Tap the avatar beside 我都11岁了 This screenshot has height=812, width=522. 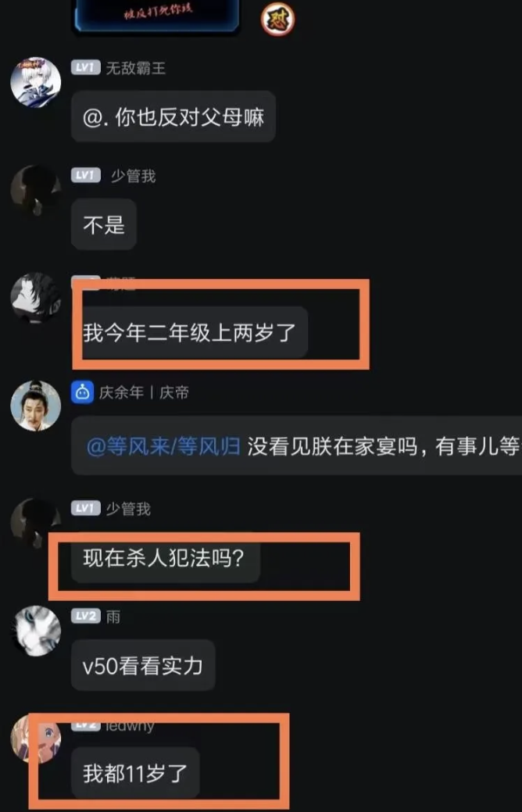[36, 739]
